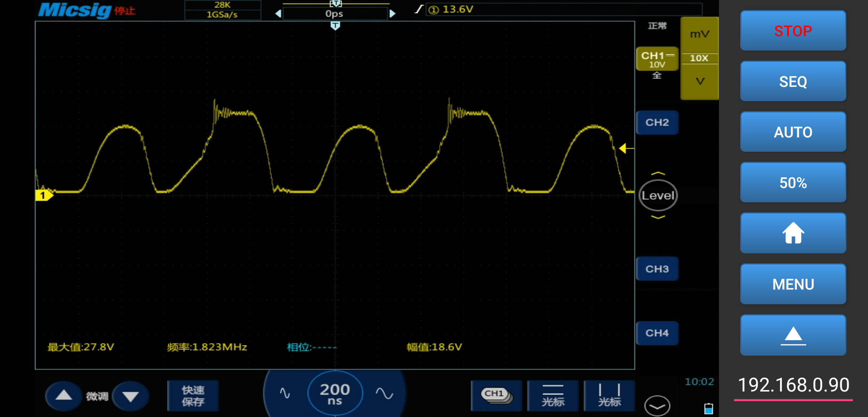Click the fine-tune up arrow
This screenshot has width=868, height=417.
[64, 396]
